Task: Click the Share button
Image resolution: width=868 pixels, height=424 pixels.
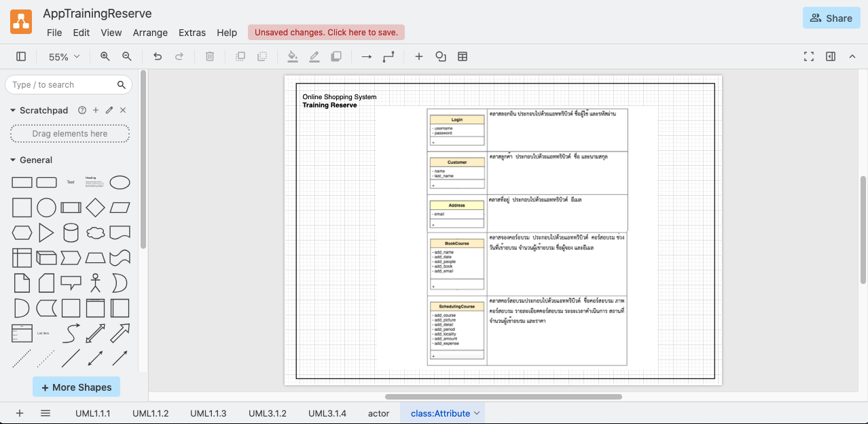Action: click(x=831, y=18)
